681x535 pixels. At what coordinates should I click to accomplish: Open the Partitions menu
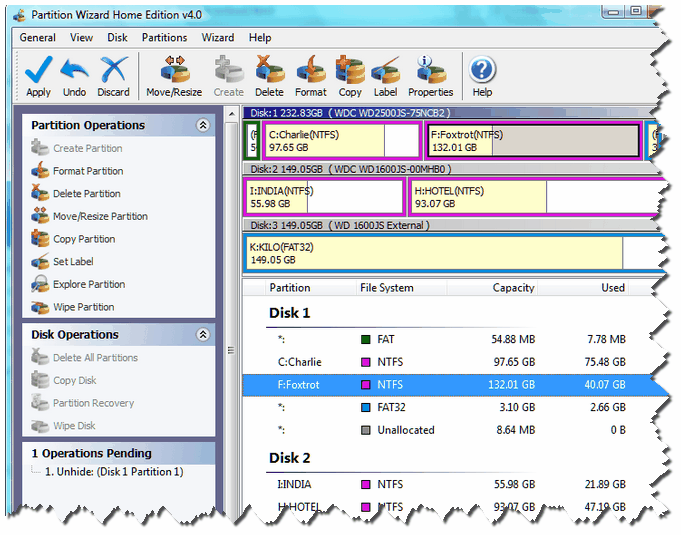point(164,38)
